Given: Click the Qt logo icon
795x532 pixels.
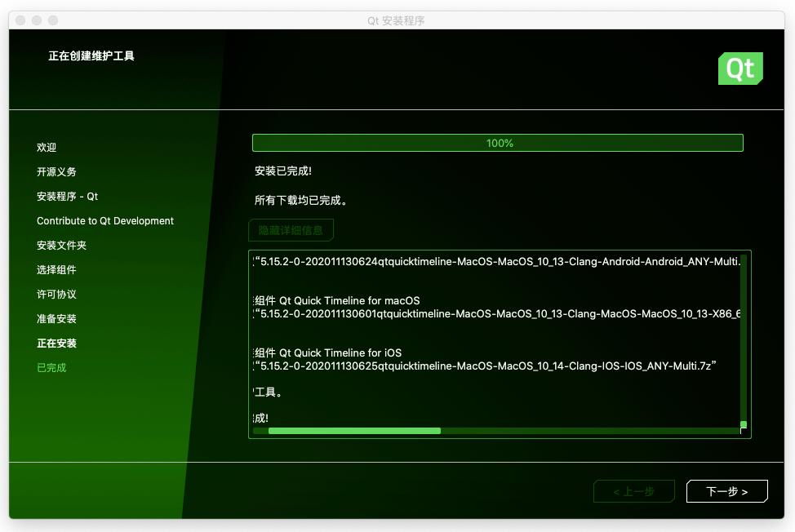Looking at the screenshot, I should [x=740, y=69].
